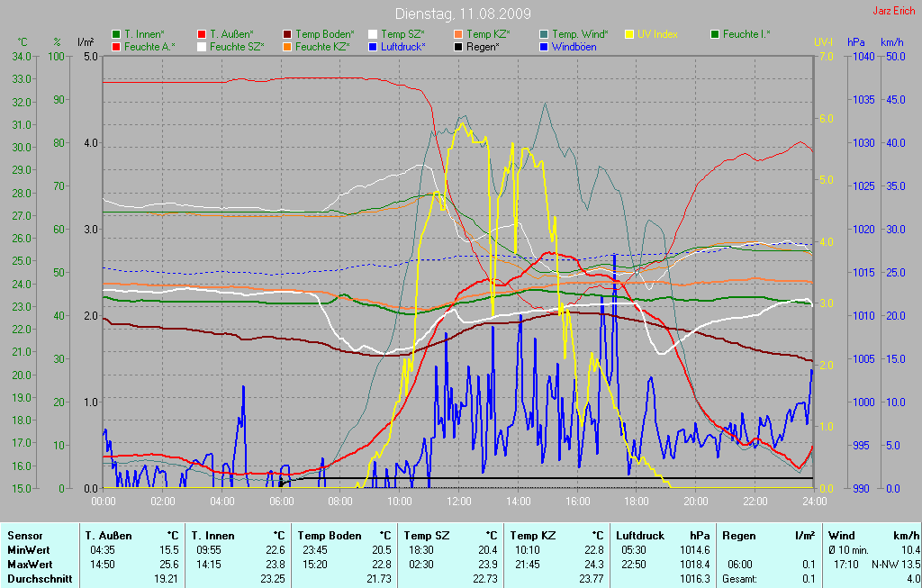The image size is (922, 588).
Task: Click the red T. Außen legend swatch
Action: [x=202, y=35]
